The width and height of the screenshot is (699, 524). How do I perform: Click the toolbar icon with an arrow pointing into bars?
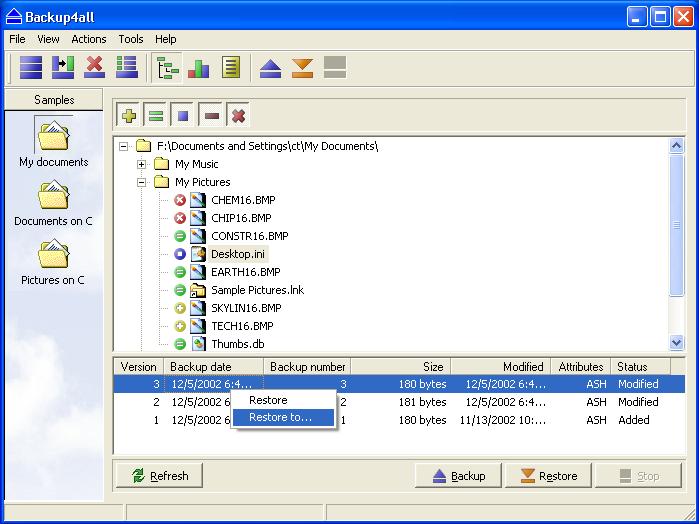(63, 68)
